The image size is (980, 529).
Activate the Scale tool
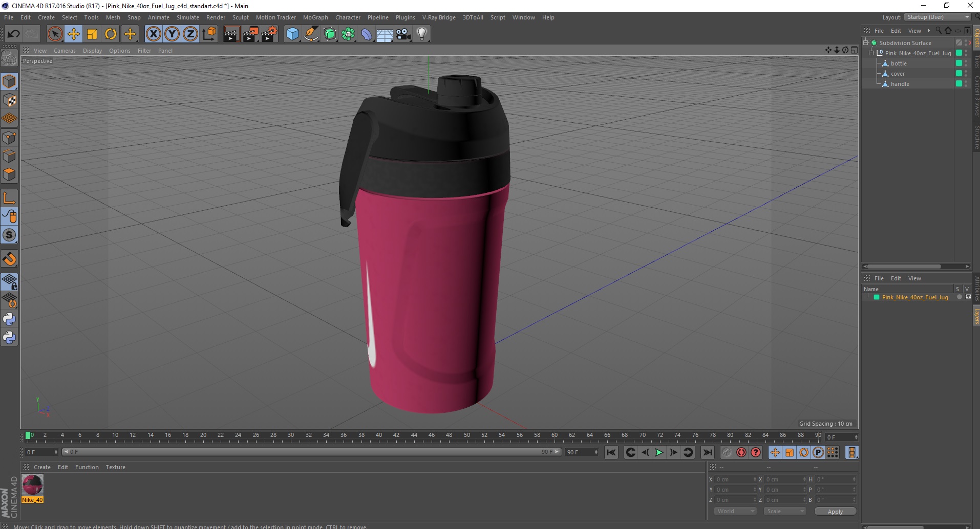click(92, 34)
